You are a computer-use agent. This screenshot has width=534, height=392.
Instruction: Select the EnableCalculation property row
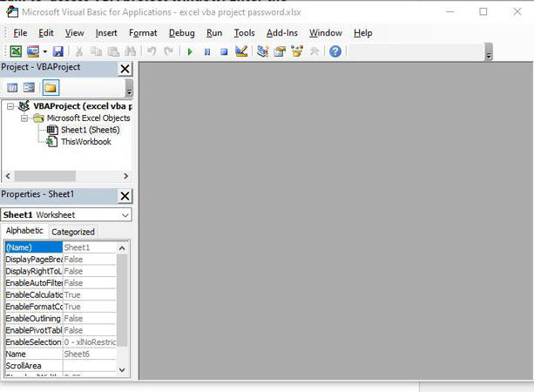click(61, 295)
